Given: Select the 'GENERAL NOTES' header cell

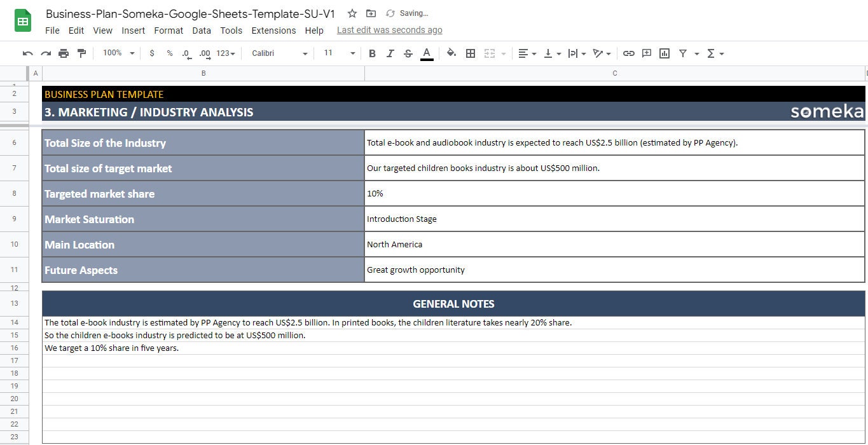Looking at the screenshot, I should [x=453, y=304].
